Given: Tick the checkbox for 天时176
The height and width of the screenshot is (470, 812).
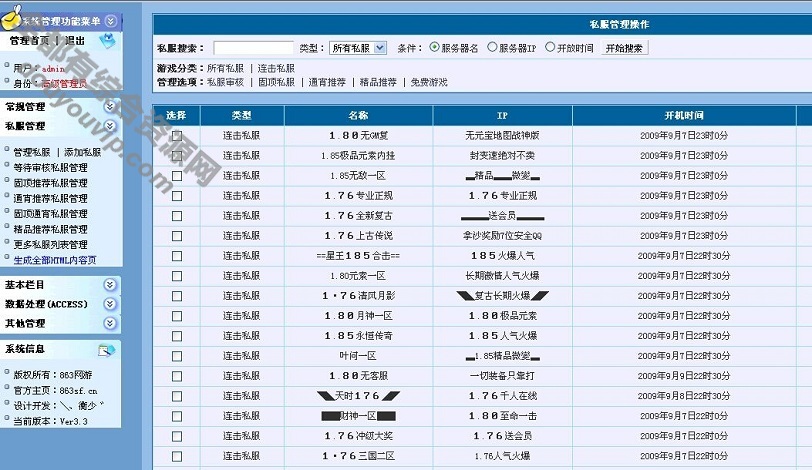Looking at the screenshot, I should [x=177, y=396].
